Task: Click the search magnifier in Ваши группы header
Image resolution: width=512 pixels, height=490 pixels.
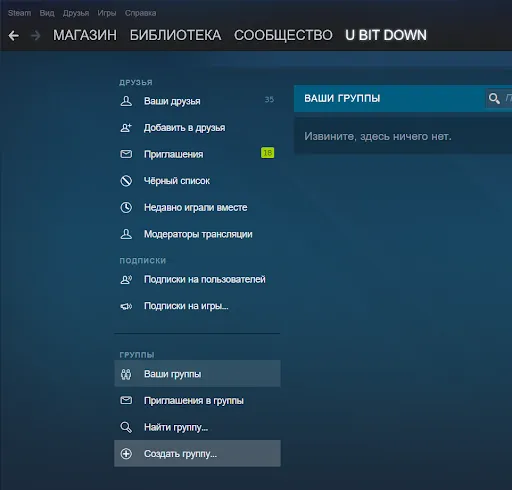Action: pos(494,98)
